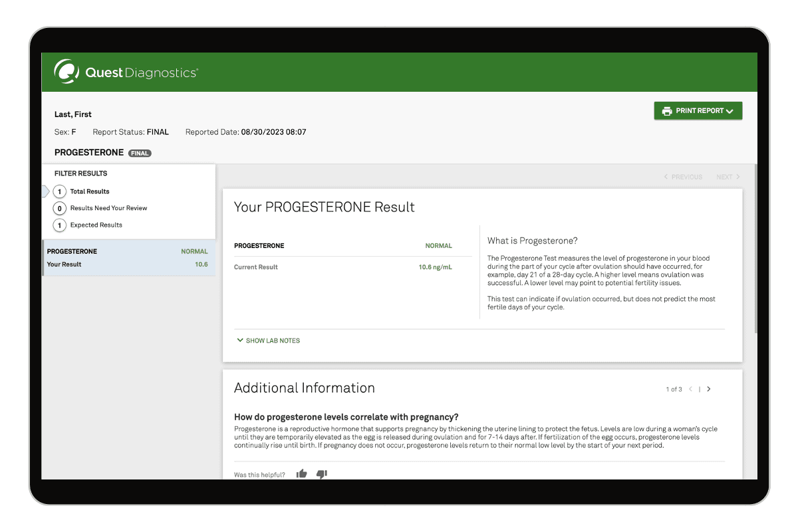Click the Expected Results count badge
Screen dimensions: 798x532
(x=59, y=225)
